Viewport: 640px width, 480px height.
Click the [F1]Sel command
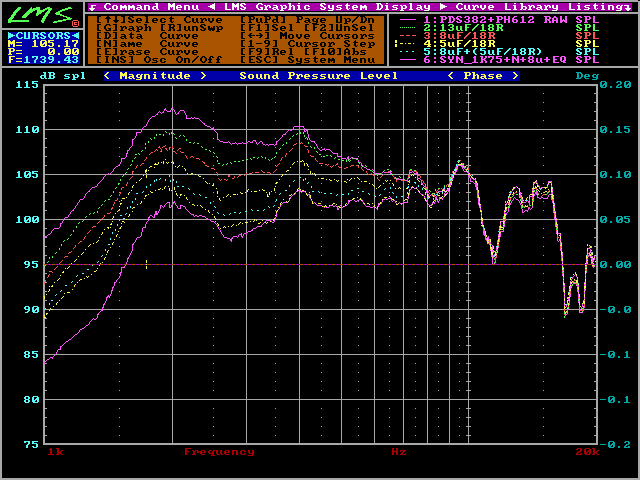267,28
